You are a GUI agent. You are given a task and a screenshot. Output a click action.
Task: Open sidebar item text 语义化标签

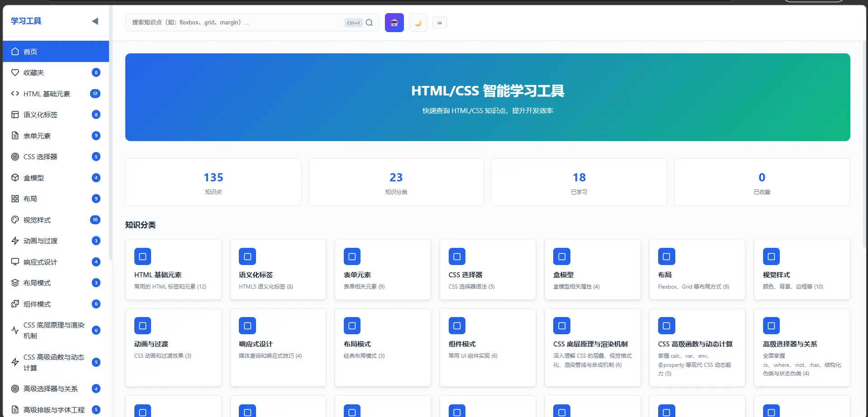(40, 115)
